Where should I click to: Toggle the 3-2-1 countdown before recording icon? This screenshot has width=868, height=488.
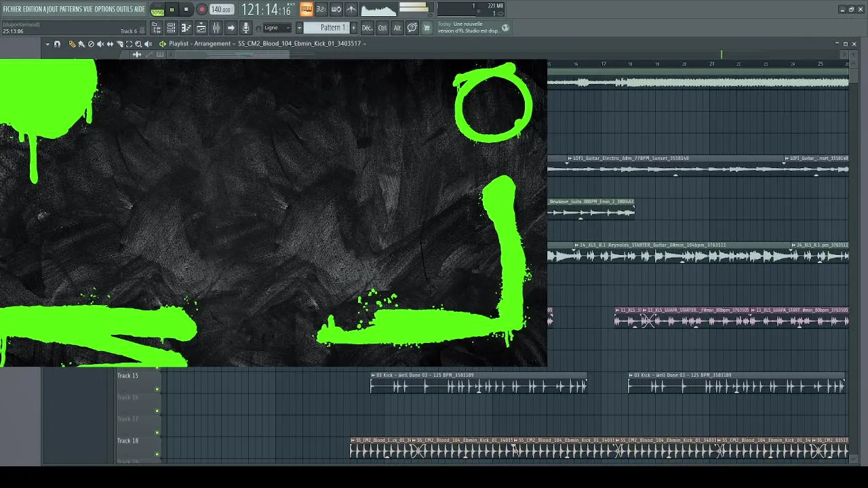[x=321, y=9]
